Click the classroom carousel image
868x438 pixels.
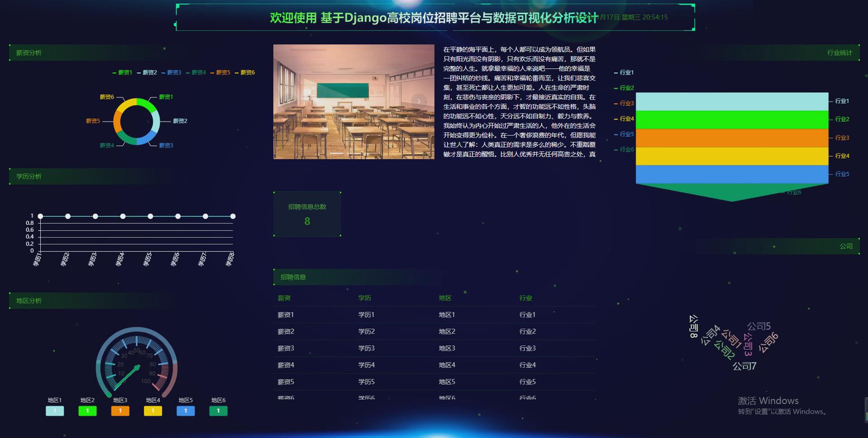point(353,101)
